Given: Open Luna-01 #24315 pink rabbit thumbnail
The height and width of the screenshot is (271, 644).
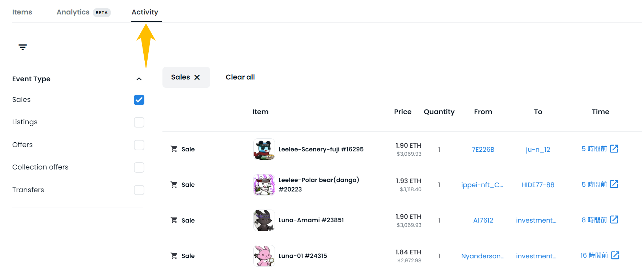Looking at the screenshot, I should pyautogui.click(x=264, y=256).
